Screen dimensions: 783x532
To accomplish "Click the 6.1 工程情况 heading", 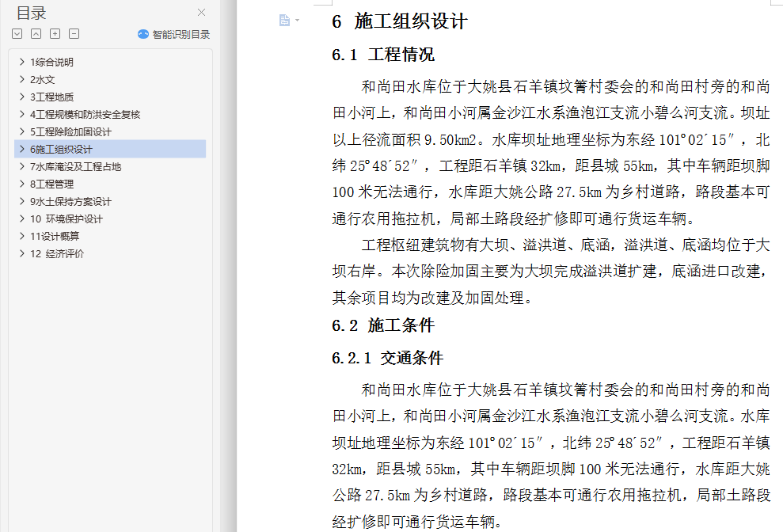I will [x=383, y=55].
